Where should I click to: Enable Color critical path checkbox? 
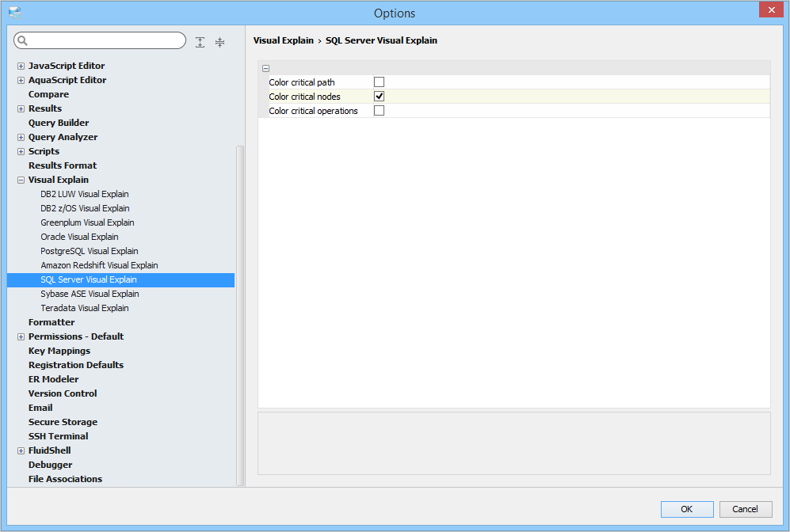coord(379,82)
